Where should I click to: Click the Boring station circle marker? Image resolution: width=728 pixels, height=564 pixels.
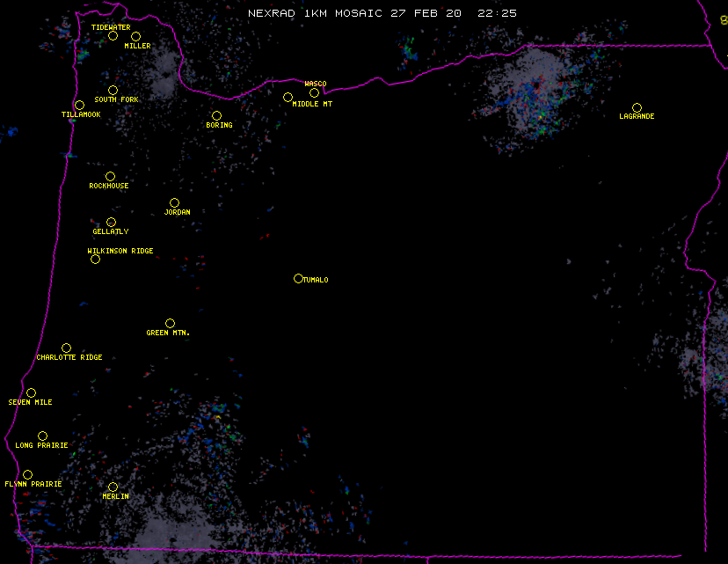216,115
